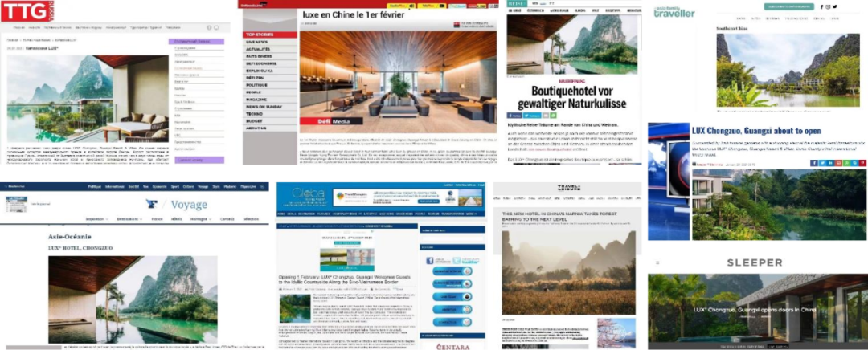Viewport: 868px width, 350px height.
Task: Click the Sleeper magazine logo
Action: (755, 262)
